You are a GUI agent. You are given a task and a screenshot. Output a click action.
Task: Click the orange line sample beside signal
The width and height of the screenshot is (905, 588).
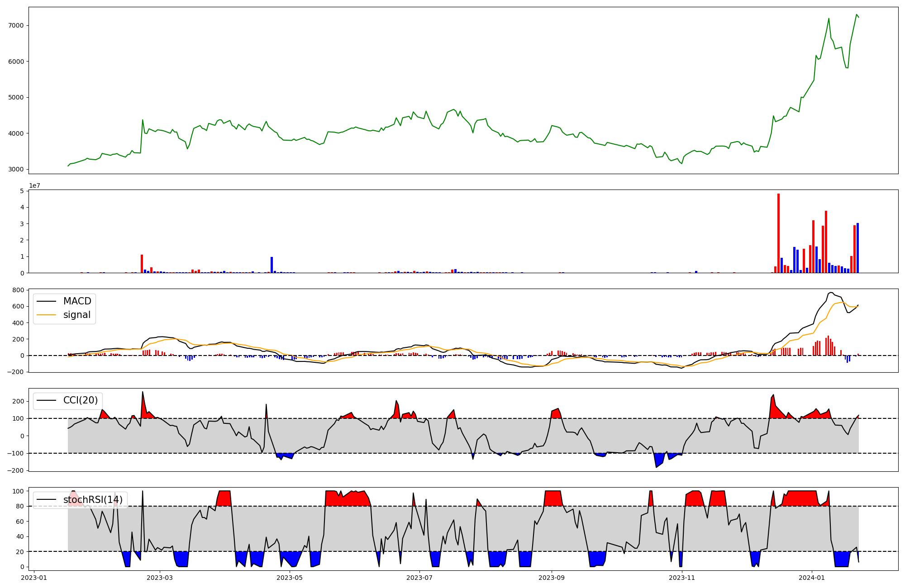pyautogui.click(x=47, y=315)
